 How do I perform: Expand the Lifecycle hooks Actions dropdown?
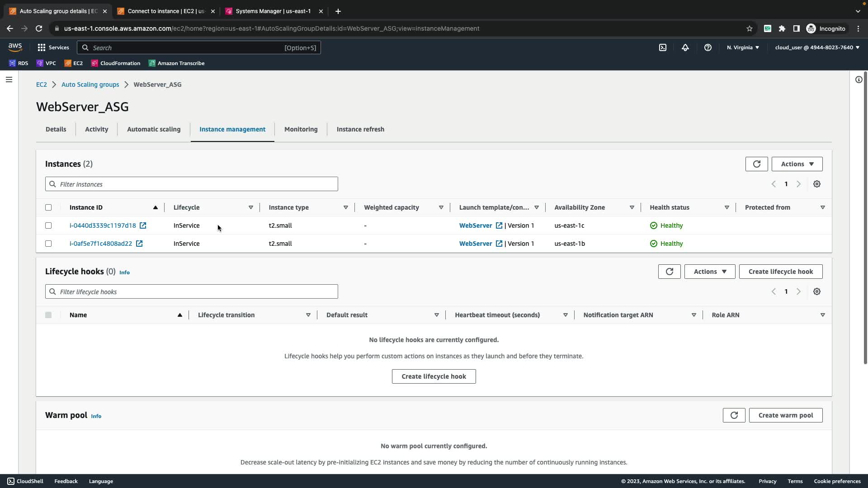709,272
